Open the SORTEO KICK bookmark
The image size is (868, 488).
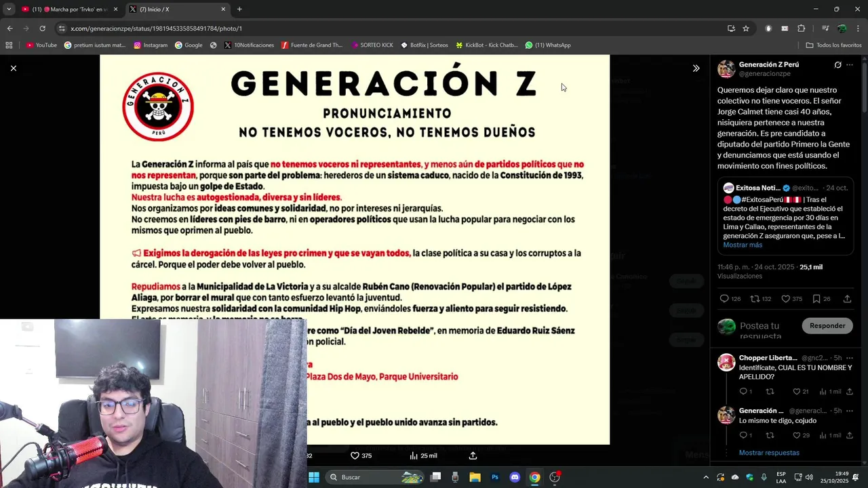point(372,45)
